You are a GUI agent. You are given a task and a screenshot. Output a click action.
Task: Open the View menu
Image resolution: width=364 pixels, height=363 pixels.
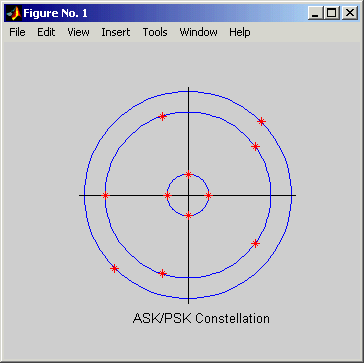pos(78,32)
